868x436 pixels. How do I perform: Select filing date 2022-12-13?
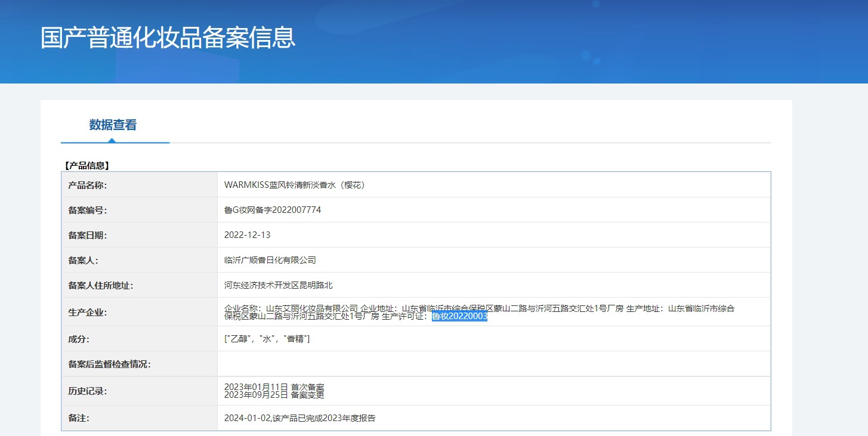(248, 235)
